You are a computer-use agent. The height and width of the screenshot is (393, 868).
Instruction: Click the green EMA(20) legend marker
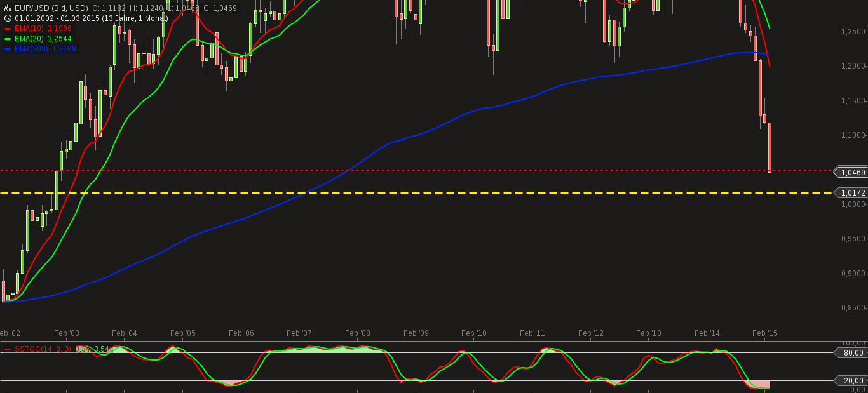pos(8,39)
